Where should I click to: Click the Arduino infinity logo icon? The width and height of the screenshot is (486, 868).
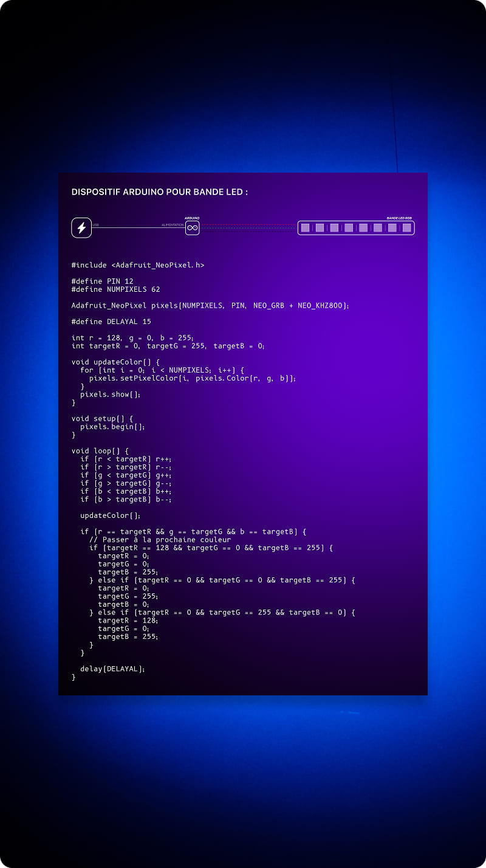pos(193,227)
